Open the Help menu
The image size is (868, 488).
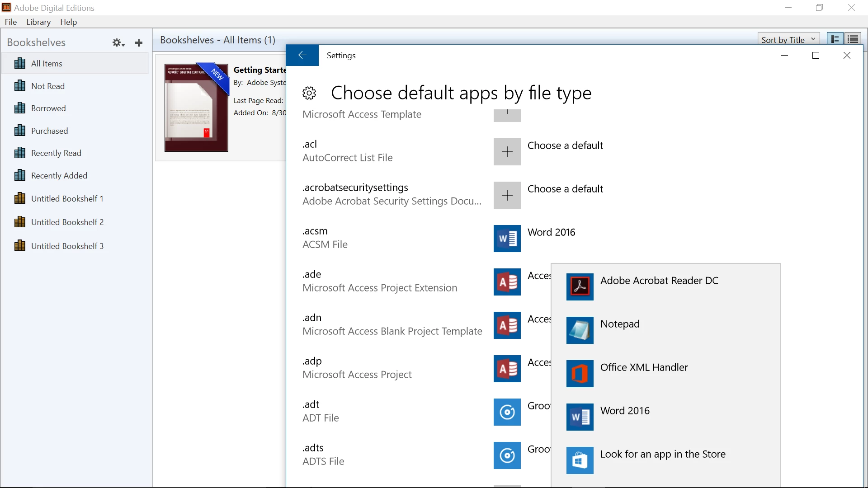point(68,22)
